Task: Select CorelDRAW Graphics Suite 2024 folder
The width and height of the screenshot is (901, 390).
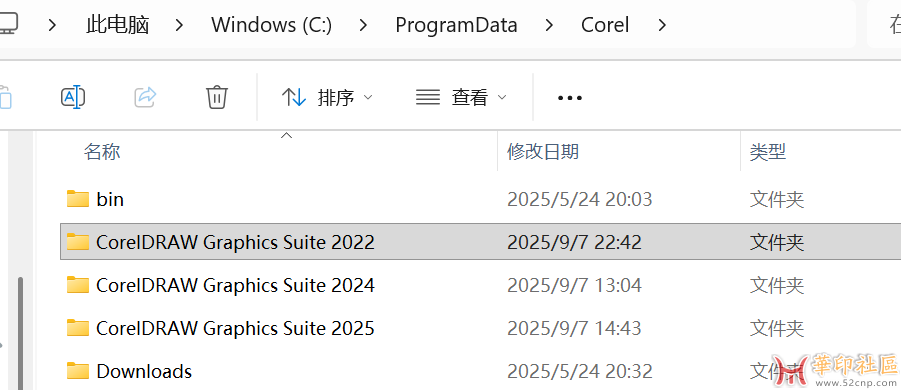Action: [480, 285]
